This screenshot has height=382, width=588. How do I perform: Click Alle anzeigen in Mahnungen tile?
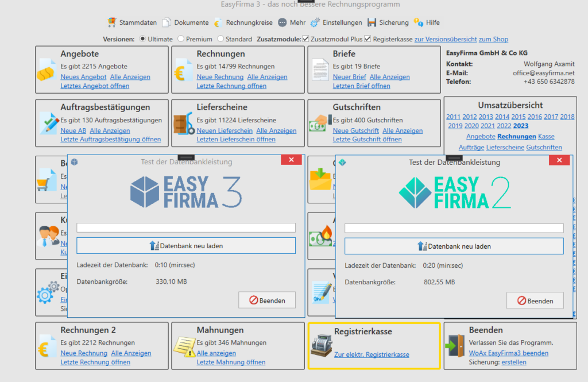point(216,353)
